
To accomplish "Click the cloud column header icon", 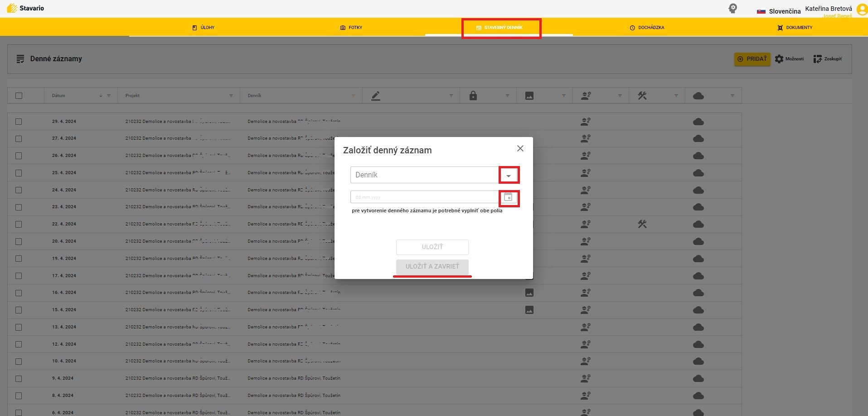I will pyautogui.click(x=698, y=96).
